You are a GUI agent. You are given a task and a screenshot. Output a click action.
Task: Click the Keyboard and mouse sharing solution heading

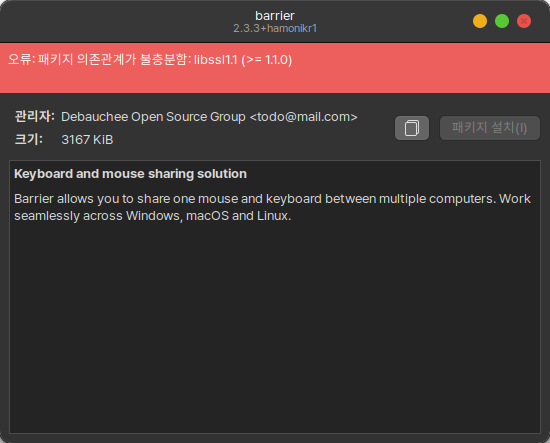click(130, 174)
